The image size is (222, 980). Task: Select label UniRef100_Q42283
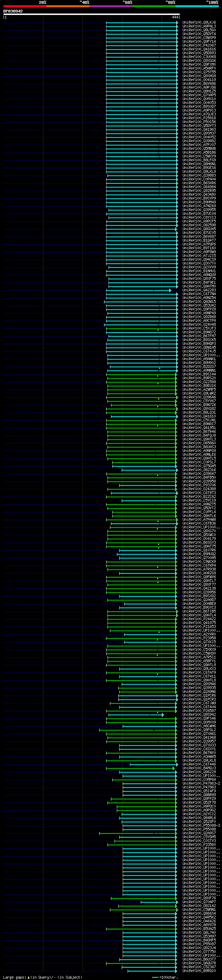pos(199,290)
